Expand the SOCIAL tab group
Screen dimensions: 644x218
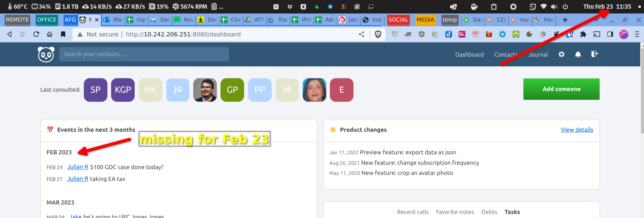tap(398, 20)
